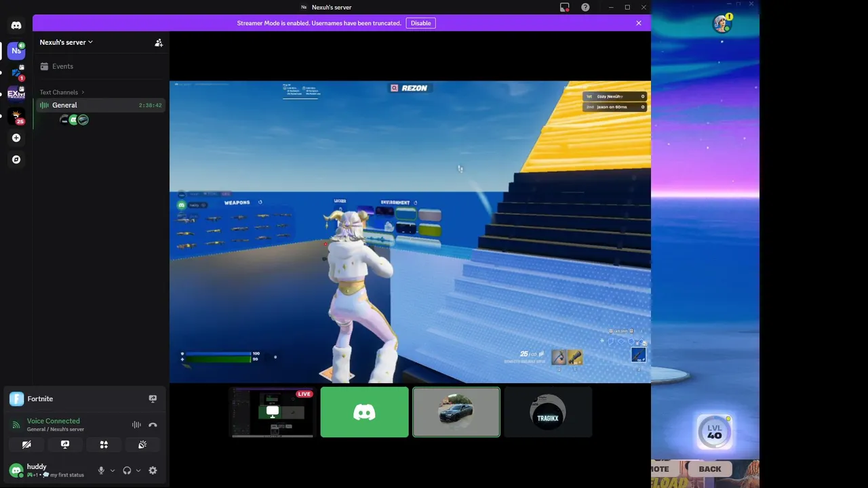Toggle noise suppression waveform icon
This screenshot has height=488, width=868.
(136, 425)
